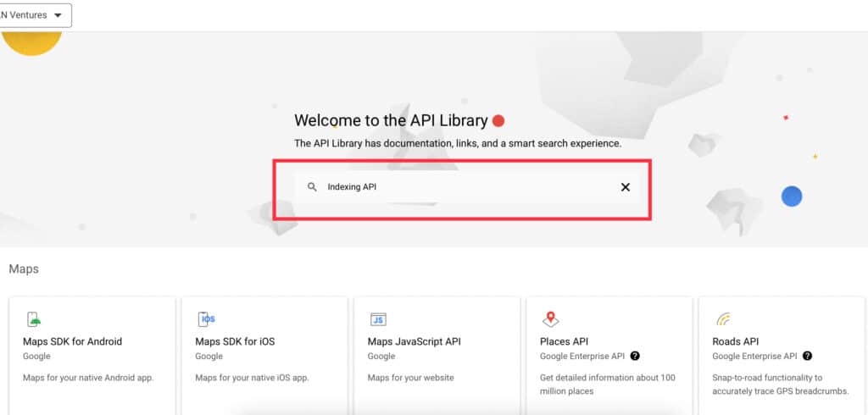The image size is (868, 415).
Task: Click the Maps SDK for iOS icon
Action: (206, 319)
